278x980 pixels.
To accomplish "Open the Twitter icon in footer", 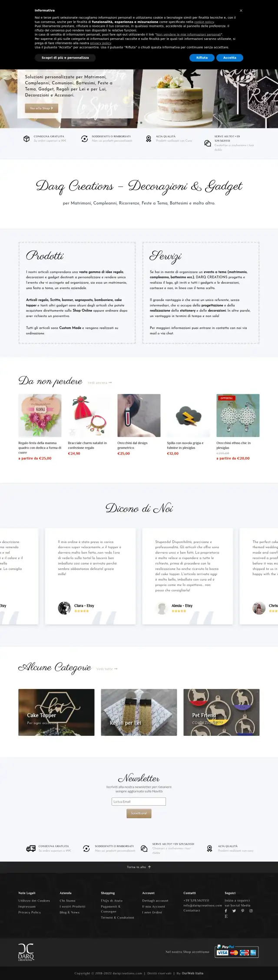I will coord(234,911).
